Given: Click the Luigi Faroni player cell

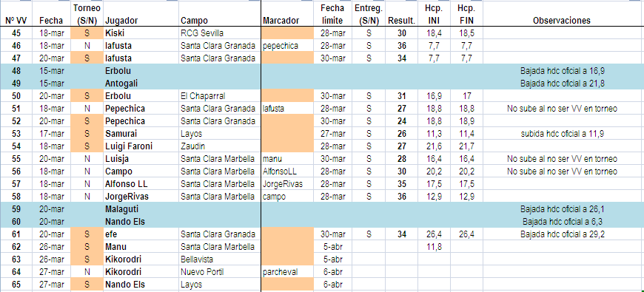Looking at the screenshot, I should click(x=141, y=146).
